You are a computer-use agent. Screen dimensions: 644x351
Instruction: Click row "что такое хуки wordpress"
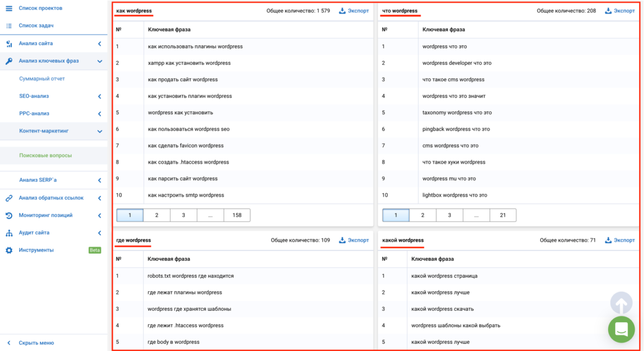(509, 162)
